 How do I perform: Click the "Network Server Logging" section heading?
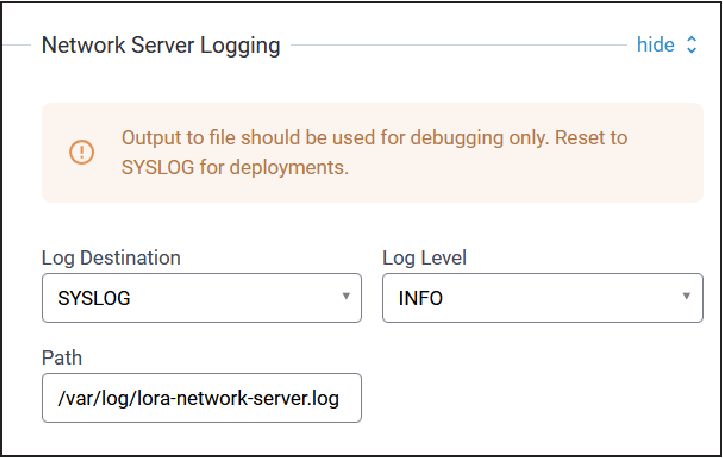[161, 46]
